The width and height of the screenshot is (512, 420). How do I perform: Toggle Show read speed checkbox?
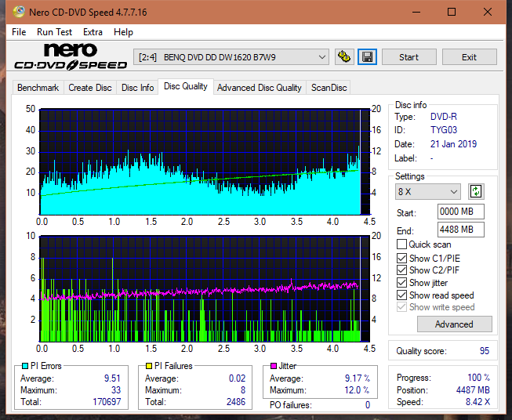click(x=401, y=295)
